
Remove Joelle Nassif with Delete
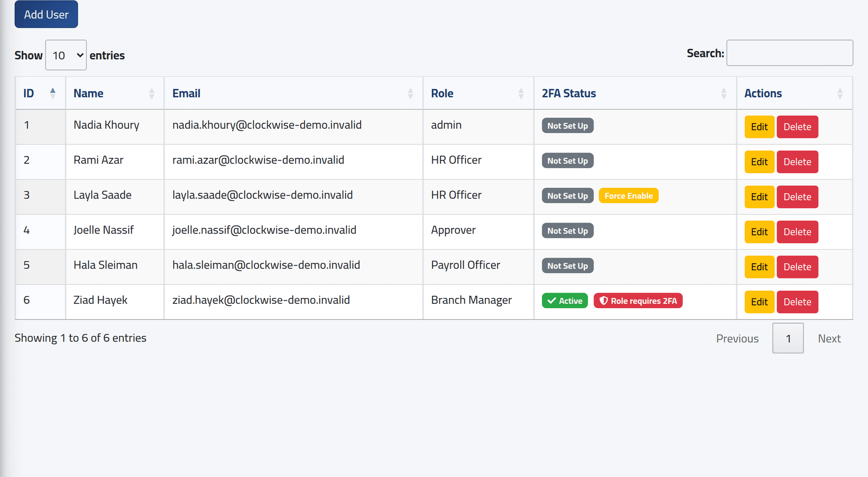point(797,232)
